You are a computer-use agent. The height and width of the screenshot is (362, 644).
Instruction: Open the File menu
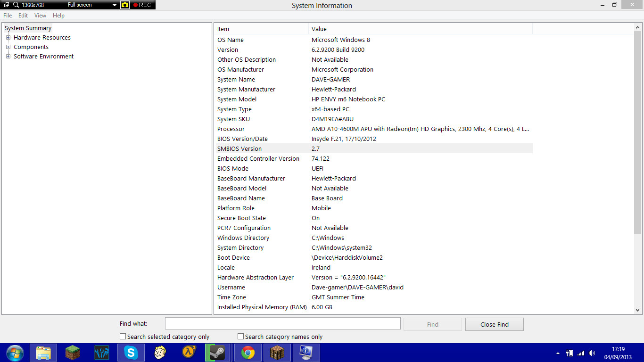[8, 16]
